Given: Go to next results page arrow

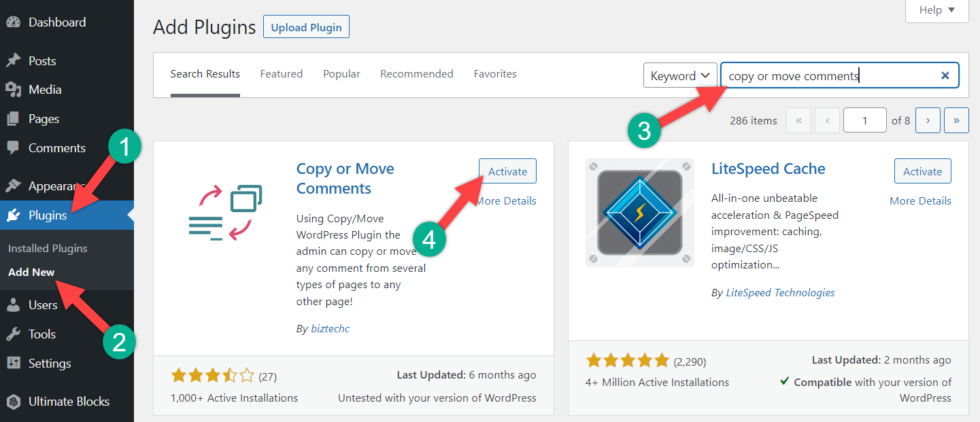Looking at the screenshot, I should pos(928,120).
